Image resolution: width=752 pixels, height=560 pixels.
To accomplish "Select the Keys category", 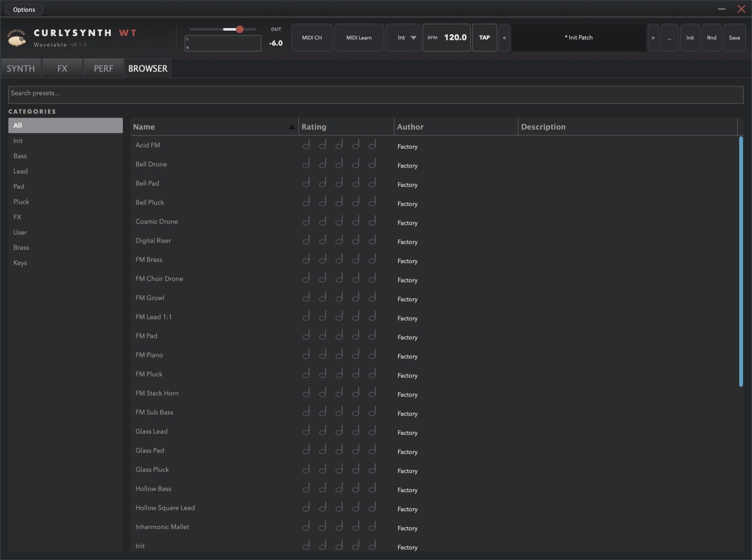I will pyautogui.click(x=65, y=263).
